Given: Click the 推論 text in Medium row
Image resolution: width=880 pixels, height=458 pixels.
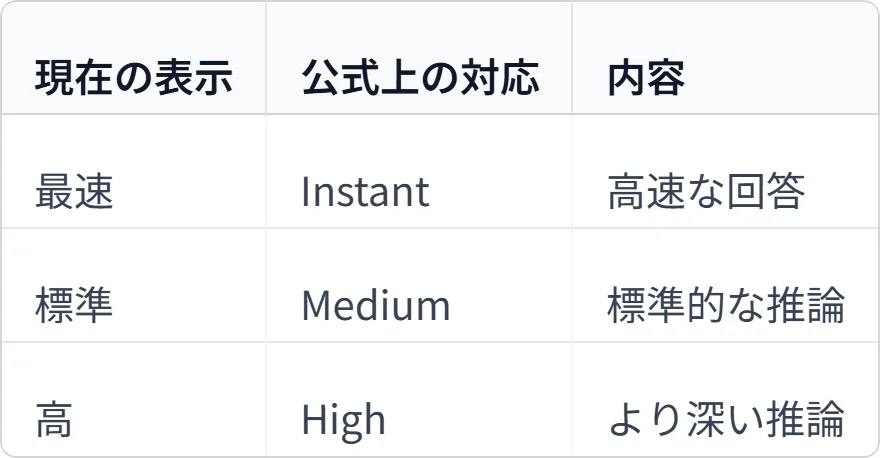Looking at the screenshot, I should 806,305.
